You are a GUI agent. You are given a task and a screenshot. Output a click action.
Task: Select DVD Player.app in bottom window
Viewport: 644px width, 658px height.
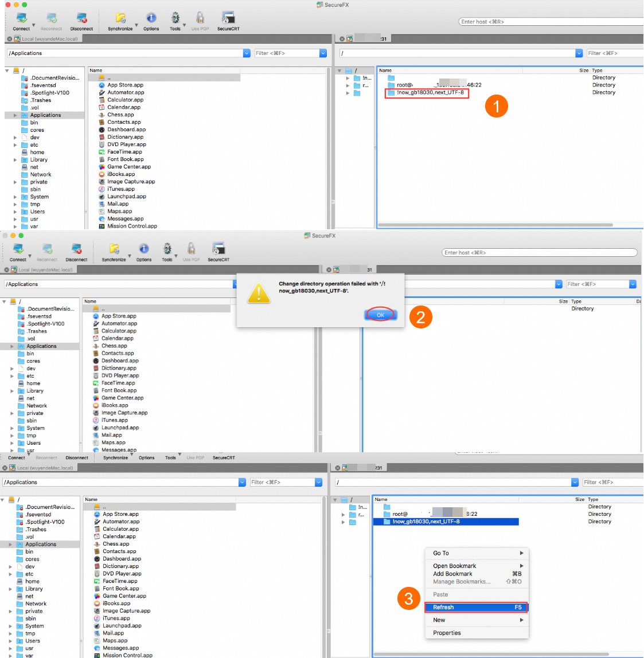[122, 574]
